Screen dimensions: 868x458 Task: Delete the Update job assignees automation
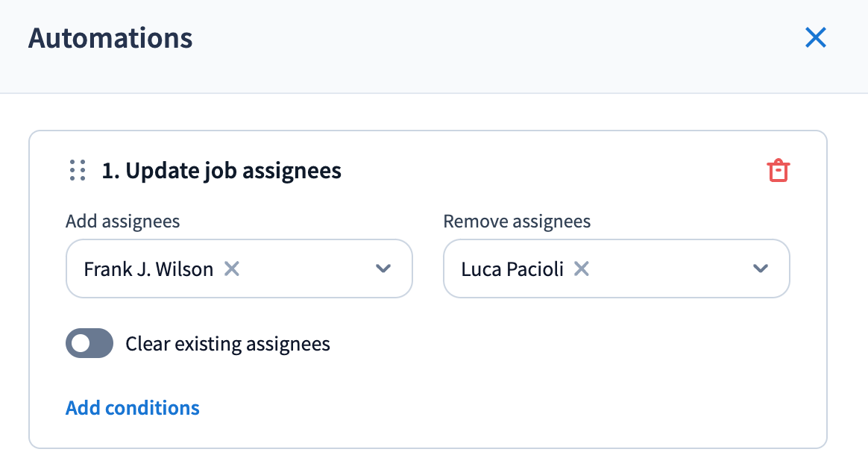pos(778,171)
